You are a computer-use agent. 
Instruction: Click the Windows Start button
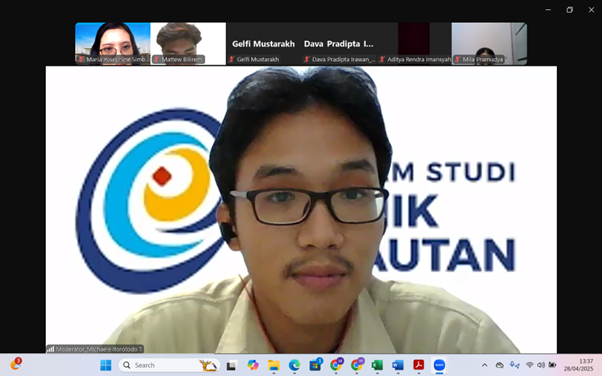106,365
